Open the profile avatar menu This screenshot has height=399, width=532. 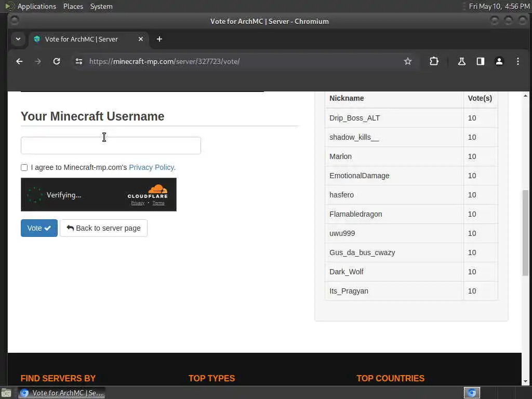499,61
